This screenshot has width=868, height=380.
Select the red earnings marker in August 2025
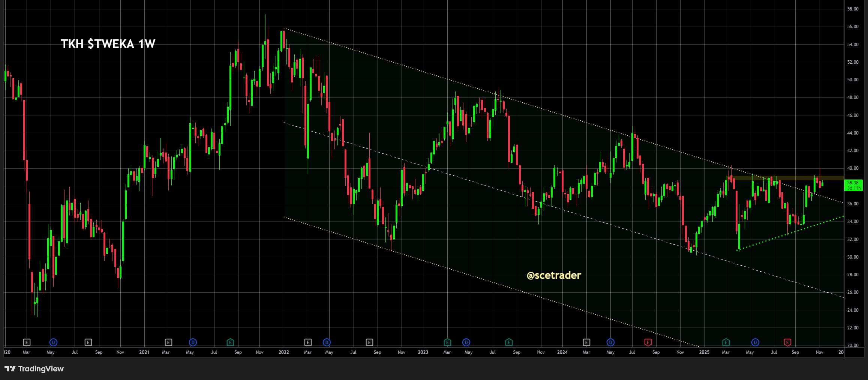[787, 342]
